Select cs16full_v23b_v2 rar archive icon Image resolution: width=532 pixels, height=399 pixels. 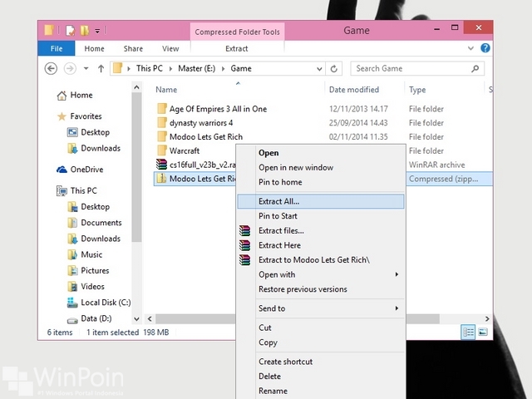click(161, 165)
